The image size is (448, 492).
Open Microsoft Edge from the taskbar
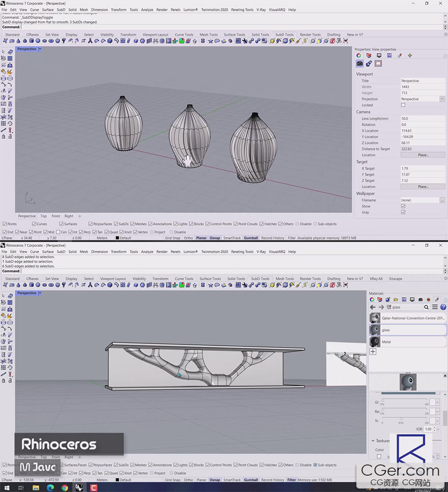50,487
